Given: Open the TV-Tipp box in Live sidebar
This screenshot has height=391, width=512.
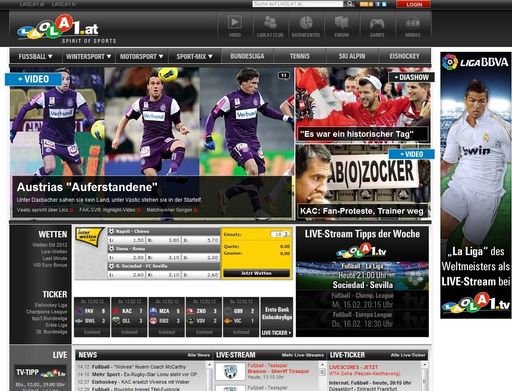Looking at the screenshot, I should [x=40, y=372].
